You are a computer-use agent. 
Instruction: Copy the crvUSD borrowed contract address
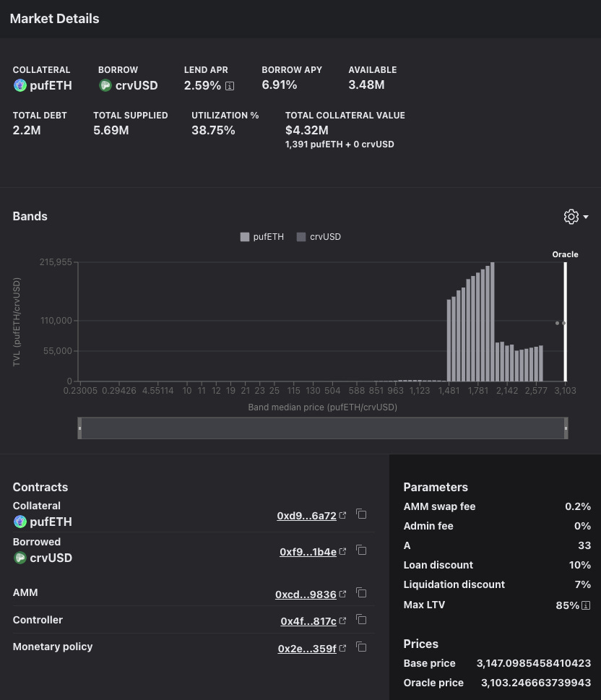(361, 550)
